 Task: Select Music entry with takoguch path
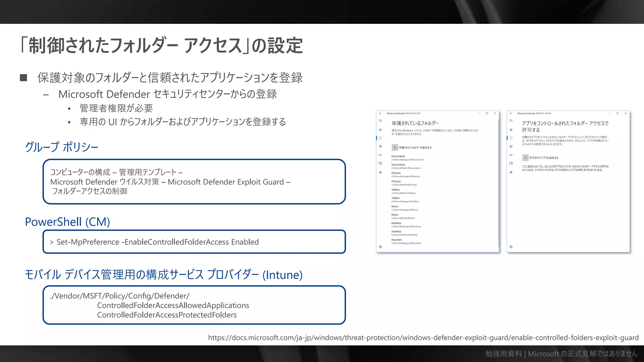[405, 208]
